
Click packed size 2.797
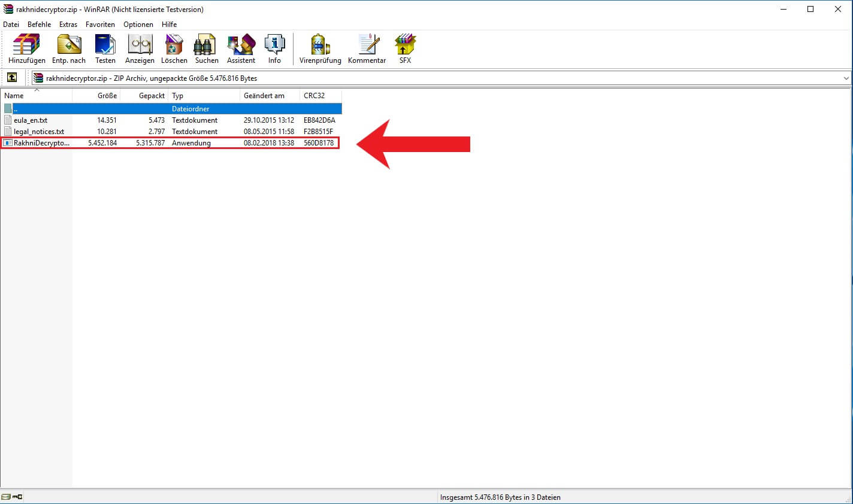(156, 132)
